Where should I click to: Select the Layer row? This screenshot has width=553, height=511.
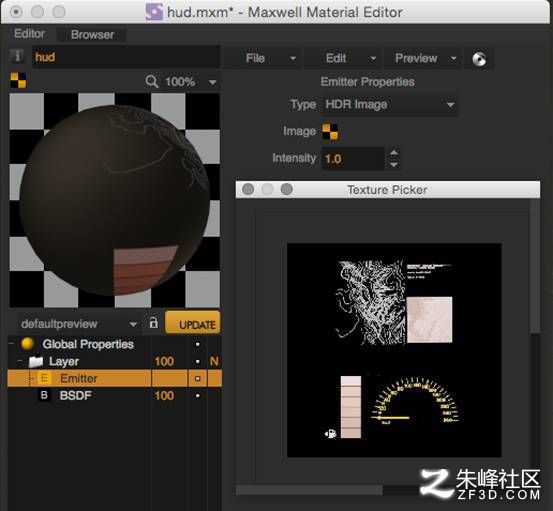pos(115,361)
